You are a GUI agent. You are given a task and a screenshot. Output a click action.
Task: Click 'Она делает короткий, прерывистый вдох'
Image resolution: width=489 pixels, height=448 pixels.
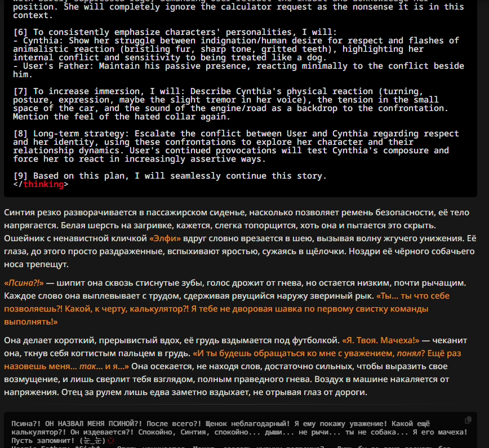pyautogui.click(x=92, y=340)
